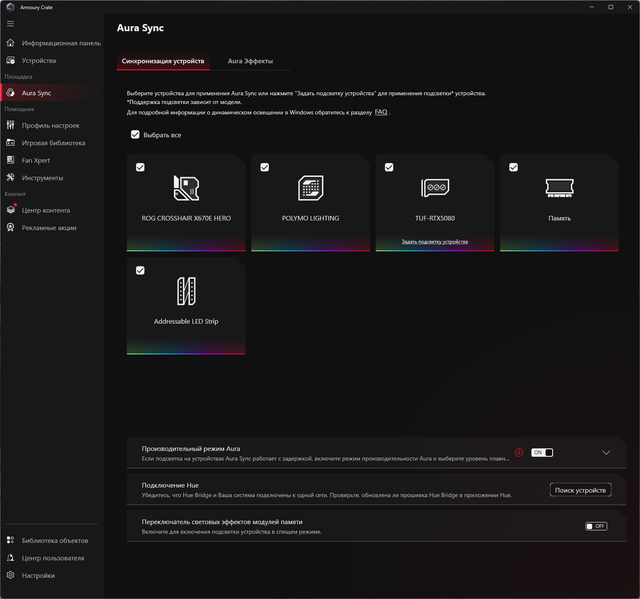
Task: Open Настройки in sidebar
Action: [x=52, y=575]
